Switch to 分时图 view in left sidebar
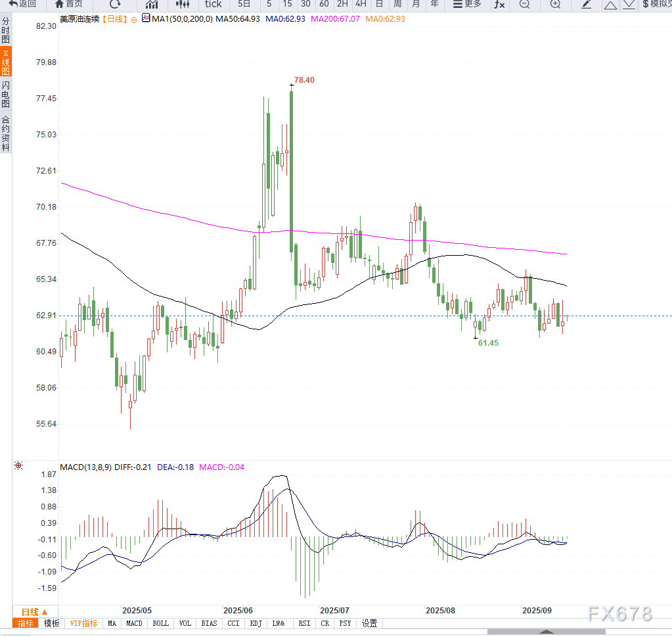This screenshot has width=672, height=637. (6, 30)
